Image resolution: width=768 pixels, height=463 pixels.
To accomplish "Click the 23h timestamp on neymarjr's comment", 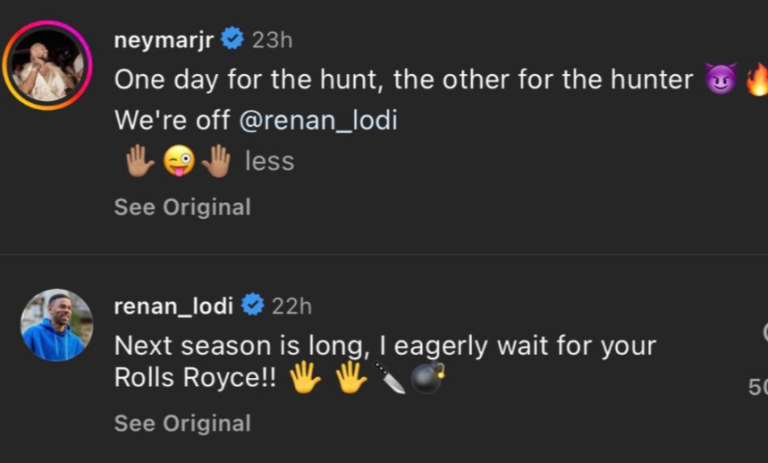I will pos(272,39).
